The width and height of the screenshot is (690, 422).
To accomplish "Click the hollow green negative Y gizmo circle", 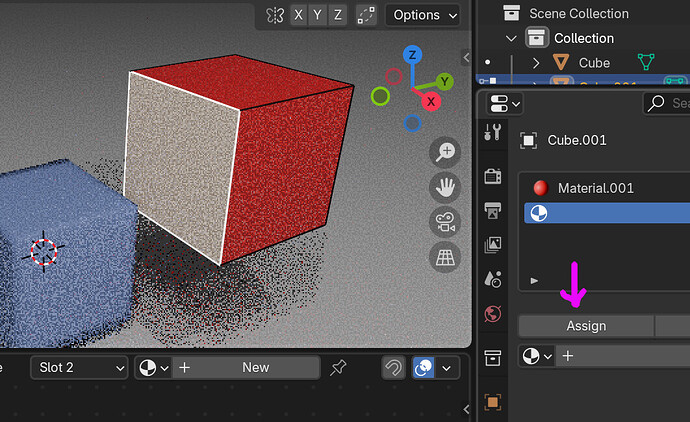I will coord(380,96).
